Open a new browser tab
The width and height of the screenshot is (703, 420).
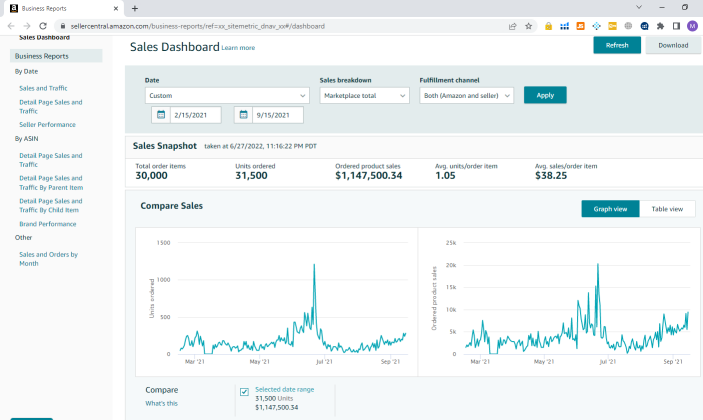135,8
